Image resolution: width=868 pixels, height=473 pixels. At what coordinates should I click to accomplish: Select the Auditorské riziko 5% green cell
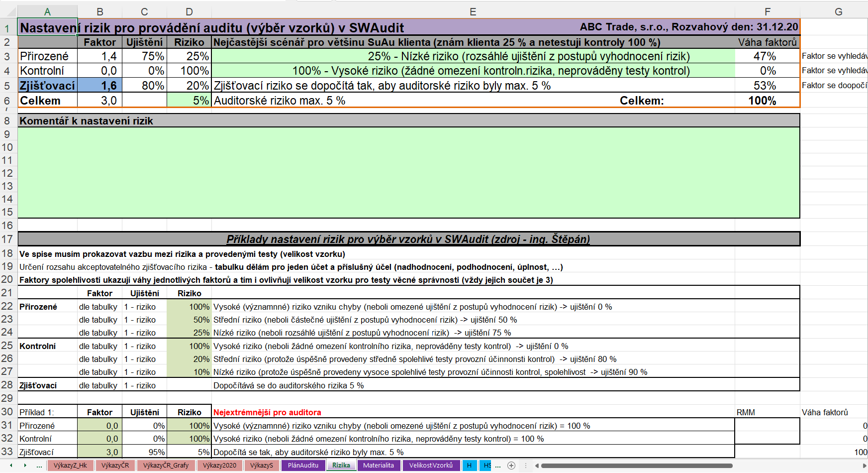189,101
